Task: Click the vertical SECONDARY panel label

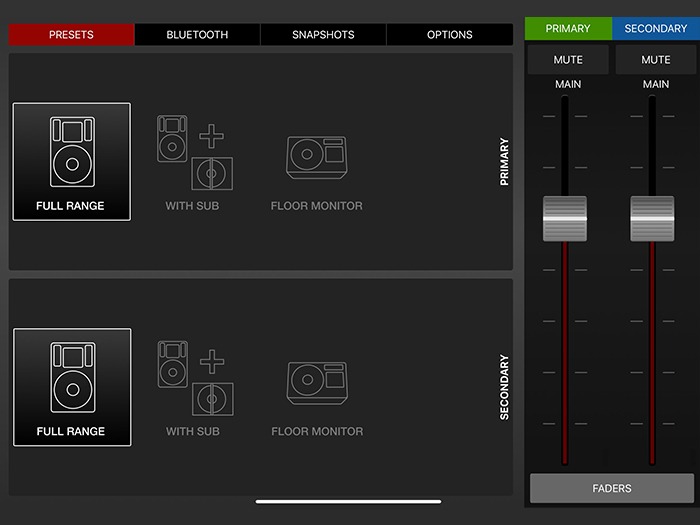Action: click(x=504, y=387)
